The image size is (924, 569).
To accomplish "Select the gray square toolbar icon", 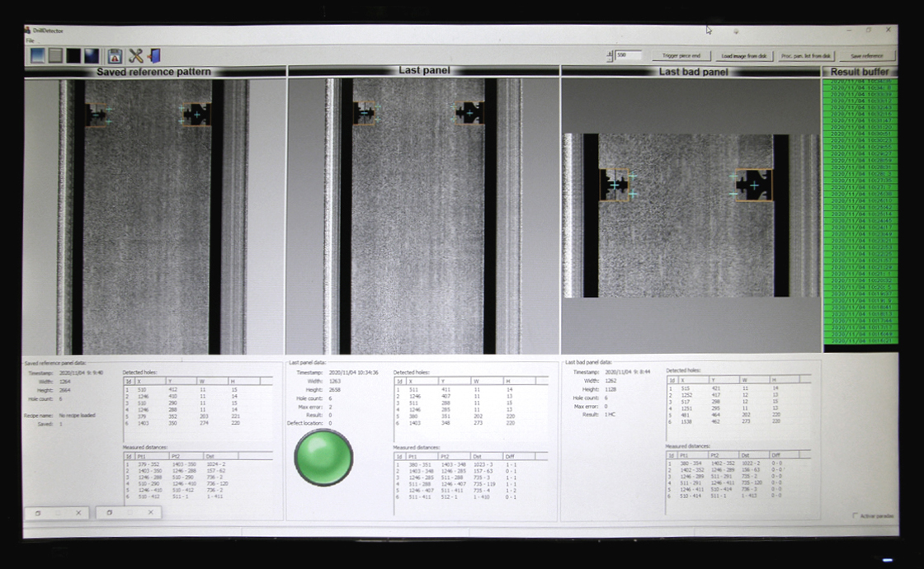I will pos(55,56).
